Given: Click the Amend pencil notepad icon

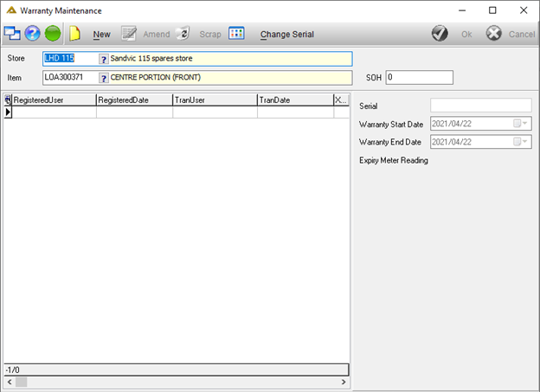Looking at the screenshot, I should click(129, 34).
